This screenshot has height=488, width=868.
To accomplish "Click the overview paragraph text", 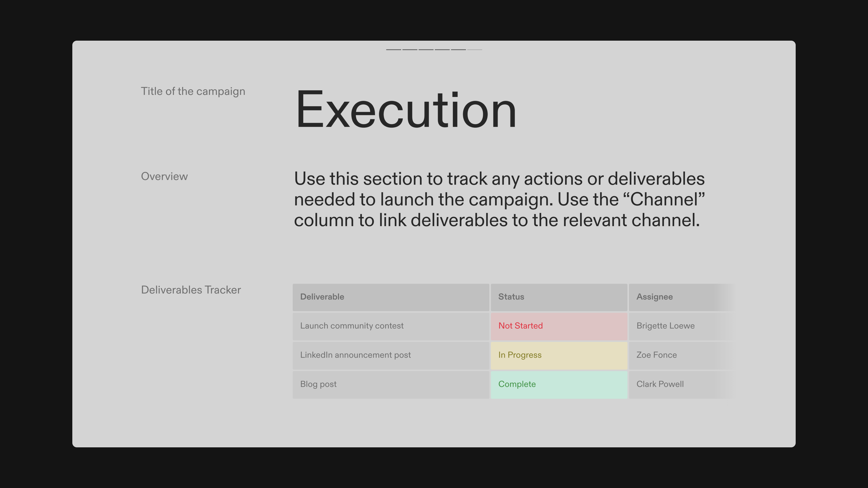I will 499,199.
